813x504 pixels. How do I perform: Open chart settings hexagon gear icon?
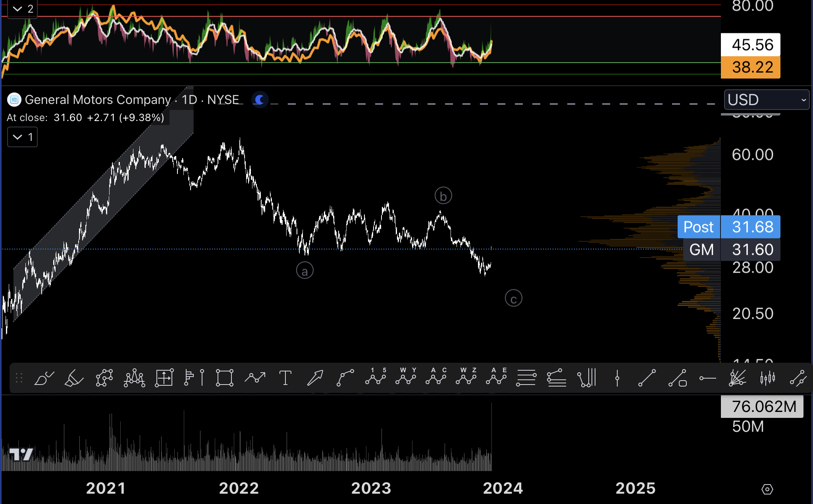[x=767, y=489]
